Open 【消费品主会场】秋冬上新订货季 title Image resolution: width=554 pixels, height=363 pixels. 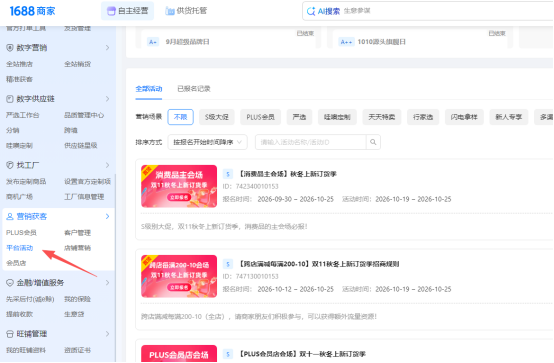[x=288, y=174]
